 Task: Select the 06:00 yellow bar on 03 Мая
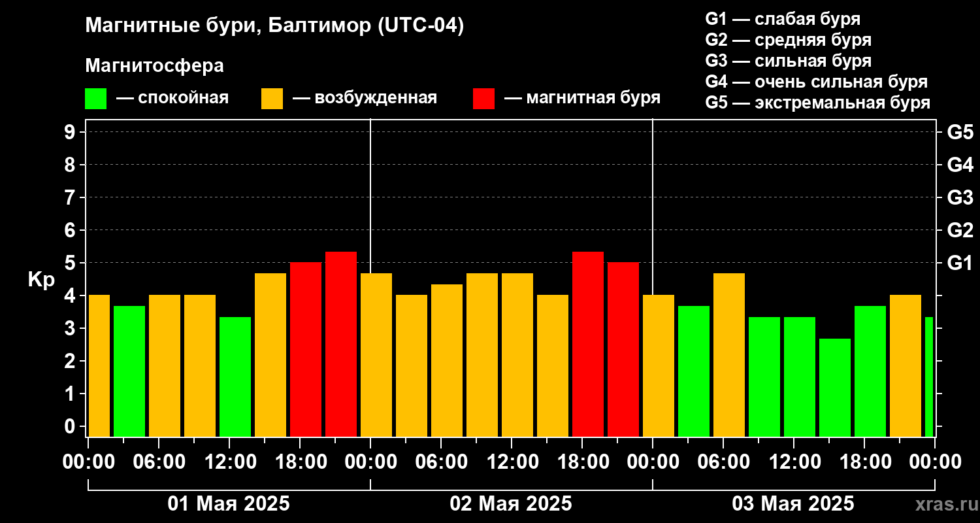click(729, 354)
